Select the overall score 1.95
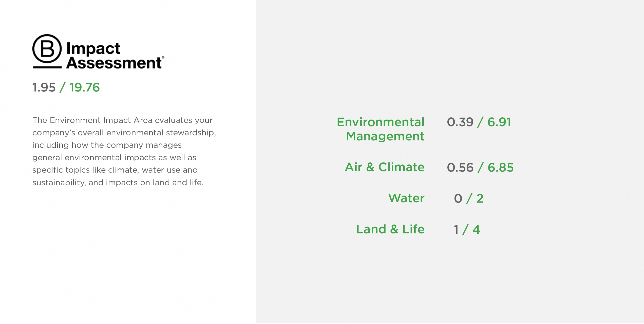 (x=44, y=88)
